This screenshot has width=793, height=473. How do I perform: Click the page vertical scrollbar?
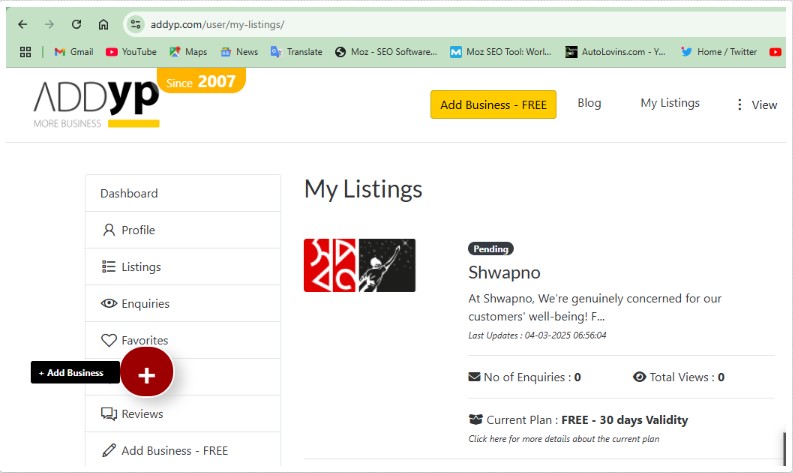click(x=784, y=448)
